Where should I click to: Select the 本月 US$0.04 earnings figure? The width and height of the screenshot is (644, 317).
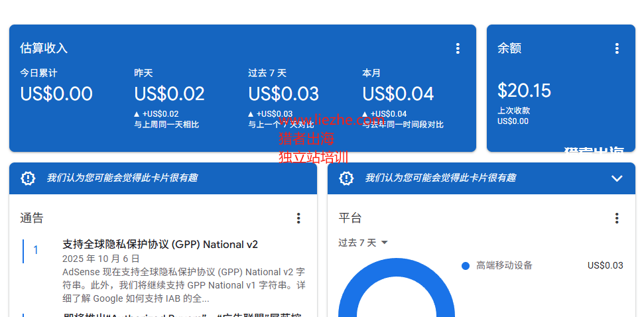point(398,94)
